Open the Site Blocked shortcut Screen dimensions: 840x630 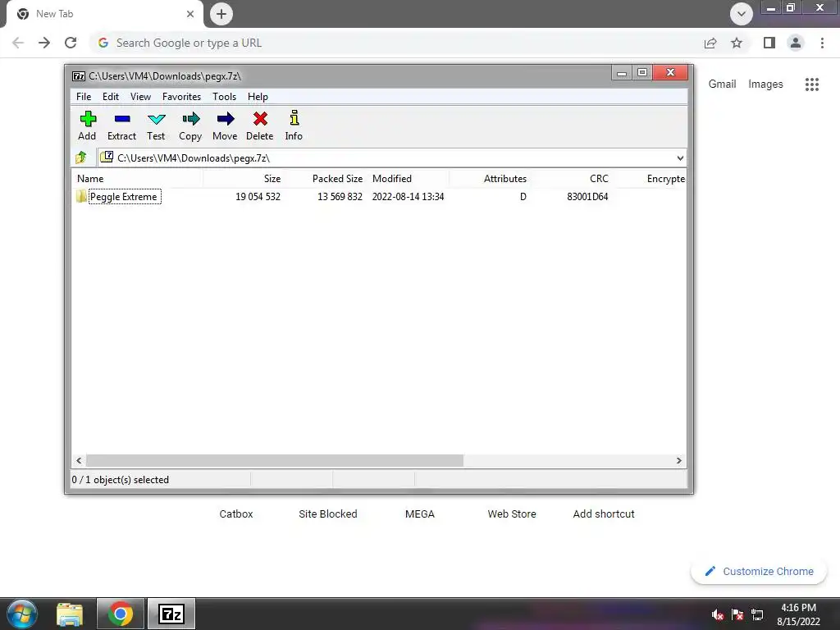328,514
